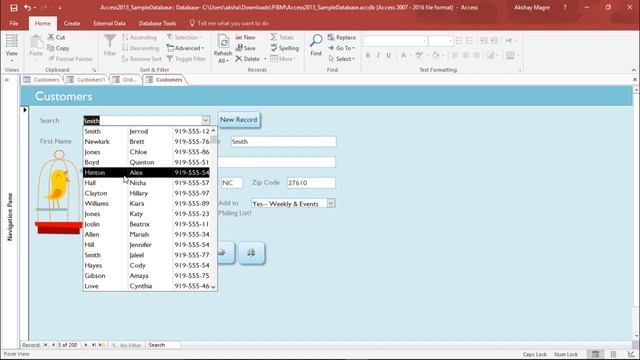Sort Ascending in Sort & Filter

tap(139, 37)
